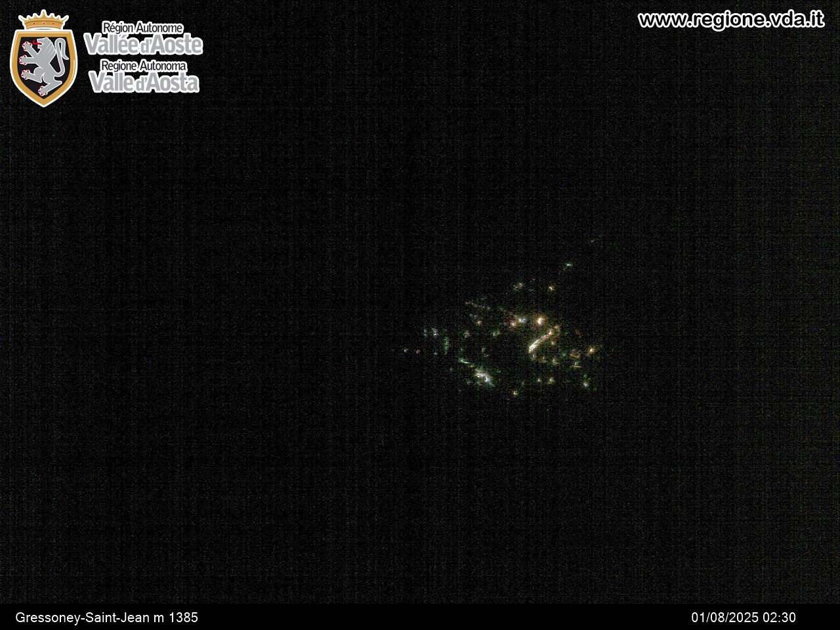Click the gold crown above the shield
This screenshot has width=840, height=630.
coord(43,20)
